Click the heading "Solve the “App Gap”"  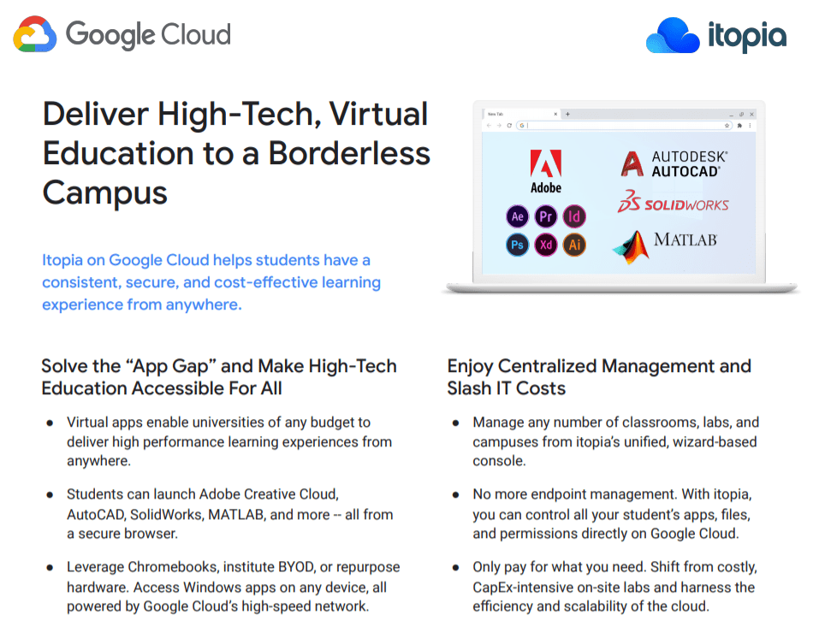pyautogui.click(x=219, y=377)
